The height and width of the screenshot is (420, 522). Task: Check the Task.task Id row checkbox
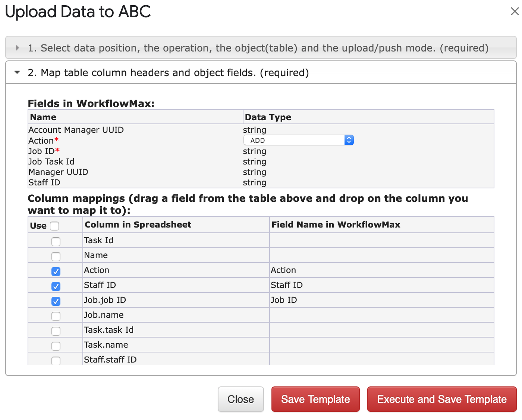point(56,331)
